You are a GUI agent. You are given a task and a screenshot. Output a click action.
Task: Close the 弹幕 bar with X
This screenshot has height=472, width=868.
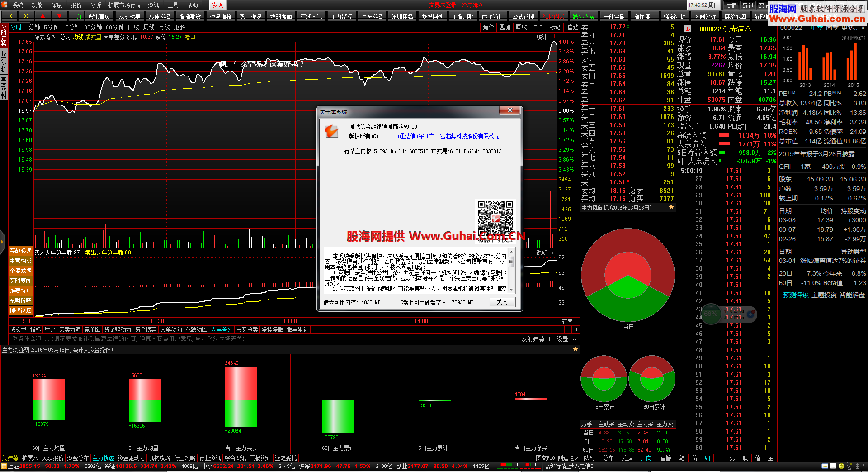[574, 339]
